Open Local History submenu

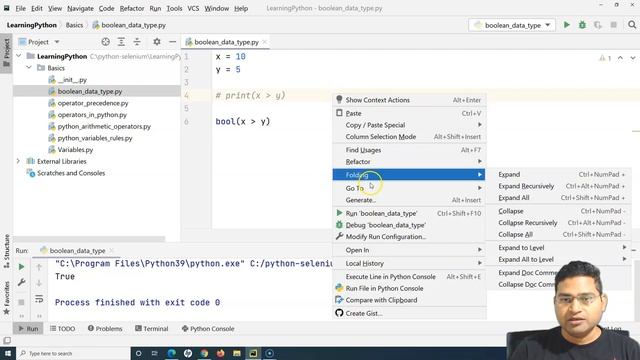coord(409,263)
